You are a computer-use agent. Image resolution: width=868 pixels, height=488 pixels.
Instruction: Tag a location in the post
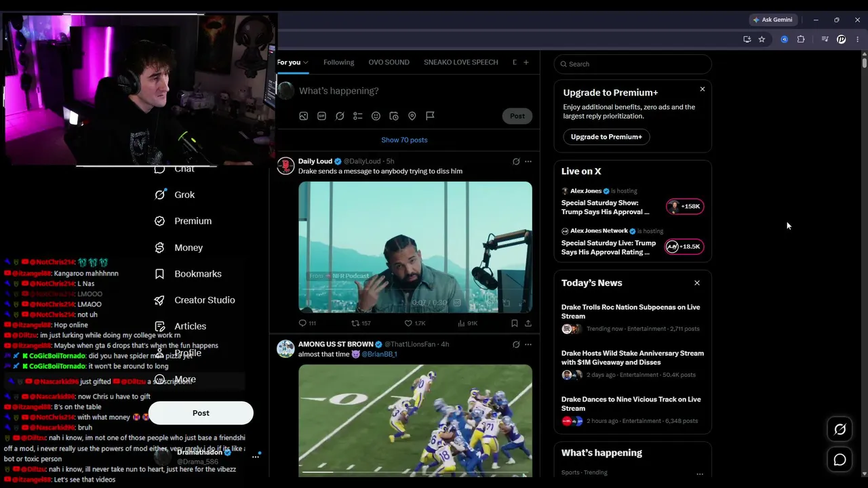pos(412,116)
